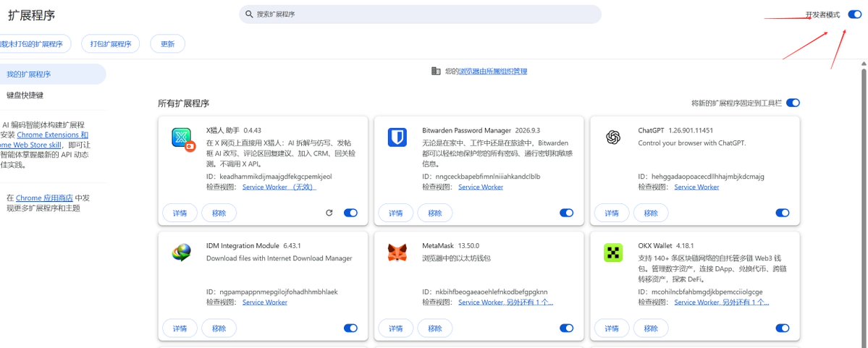868x348 pixels.
Task: Click the OKX Wallet icon
Action: pos(612,252)
